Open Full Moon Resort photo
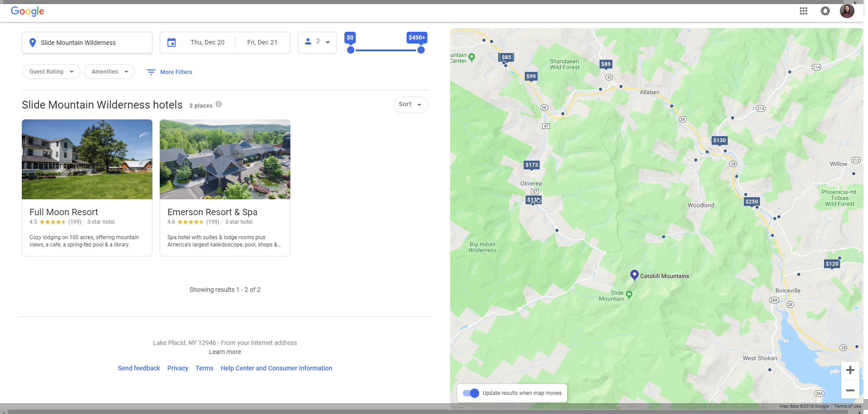Image resolution: width=868 pixels, height=414 pixels. click(87, 159)
